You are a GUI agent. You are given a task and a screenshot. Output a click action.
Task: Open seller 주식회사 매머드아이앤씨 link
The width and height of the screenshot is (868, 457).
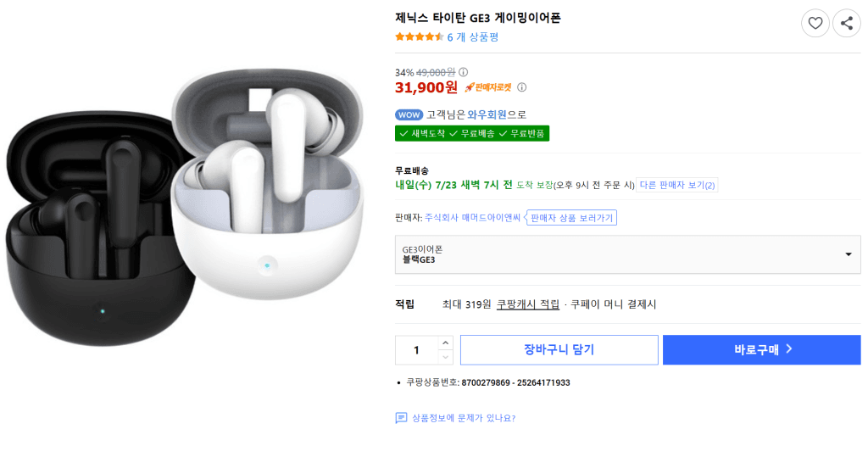click(472, 218)
